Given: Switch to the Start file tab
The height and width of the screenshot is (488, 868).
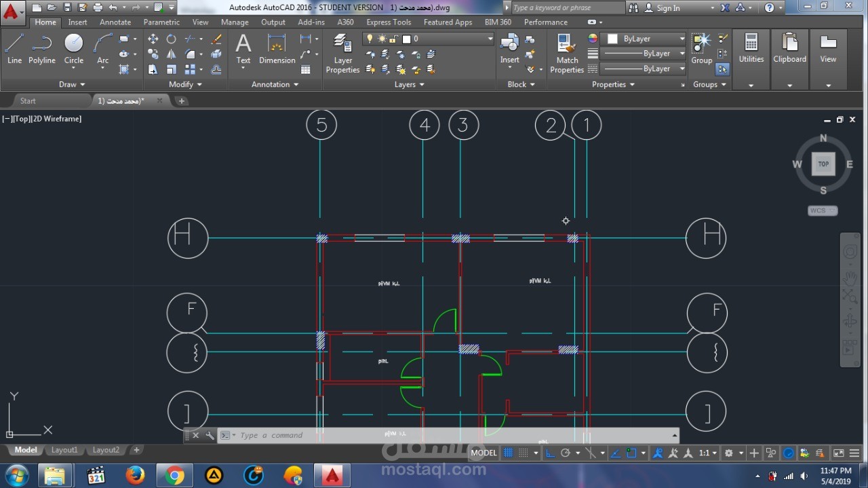Looking at the screenshot, I should click(x=28, y=100).
